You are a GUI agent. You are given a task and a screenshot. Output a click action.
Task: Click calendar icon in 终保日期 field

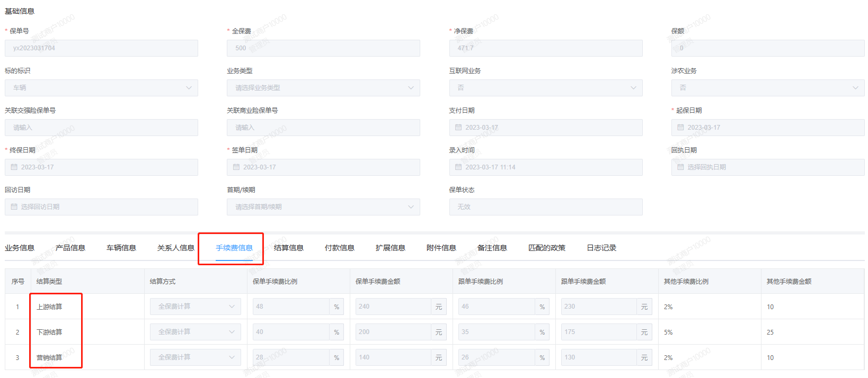tap(14, 167)
